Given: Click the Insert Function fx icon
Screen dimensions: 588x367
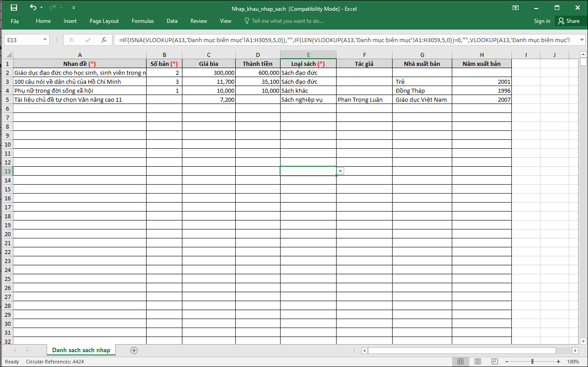Looking at the screenshot, I should click(x=104, y=40).
